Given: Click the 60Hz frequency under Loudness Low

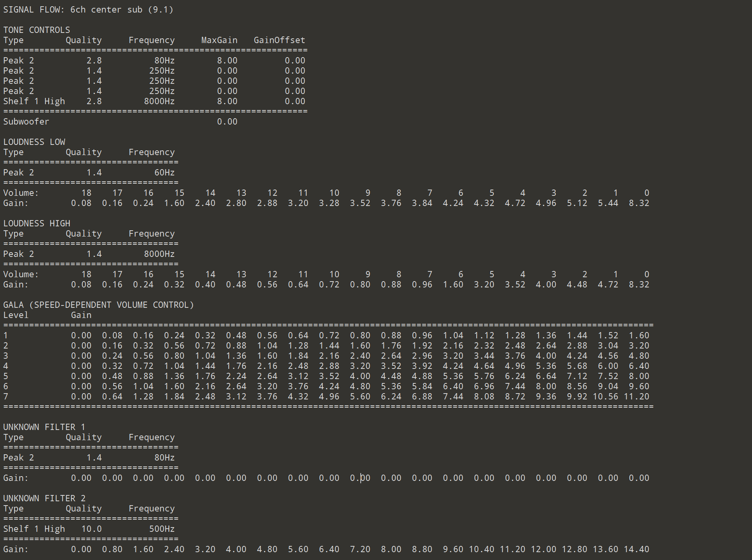Looking at the screenshot, I should point(164,172).
